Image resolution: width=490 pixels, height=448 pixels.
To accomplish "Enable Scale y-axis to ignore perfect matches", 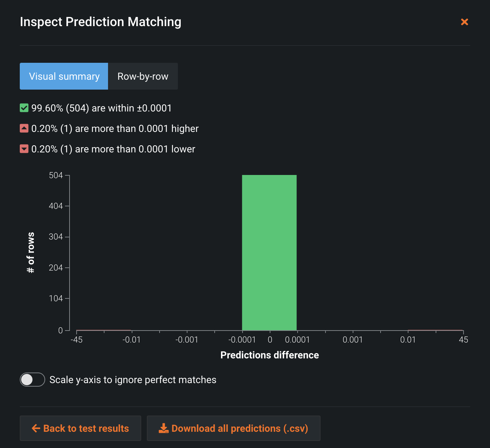I will click(32, 380).
